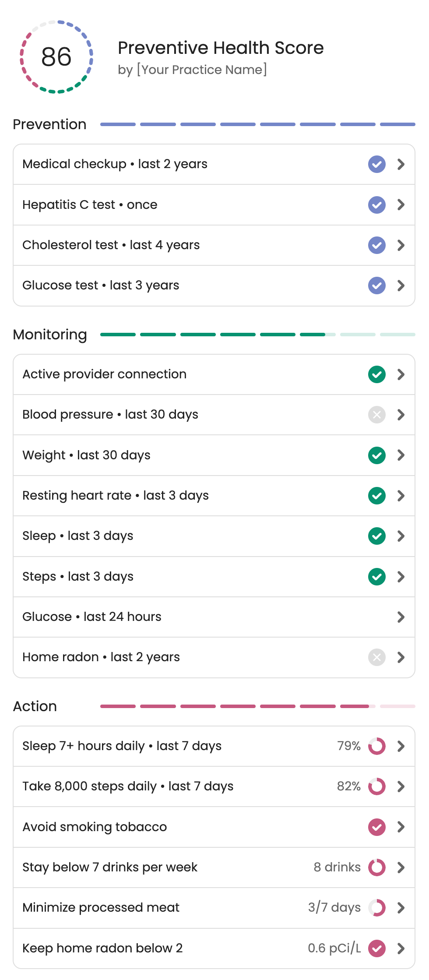Click the Keep home radon below 2 checkmark
This screenshot has height=980, width=429.
pyautogui.click(x=376, y=948)
